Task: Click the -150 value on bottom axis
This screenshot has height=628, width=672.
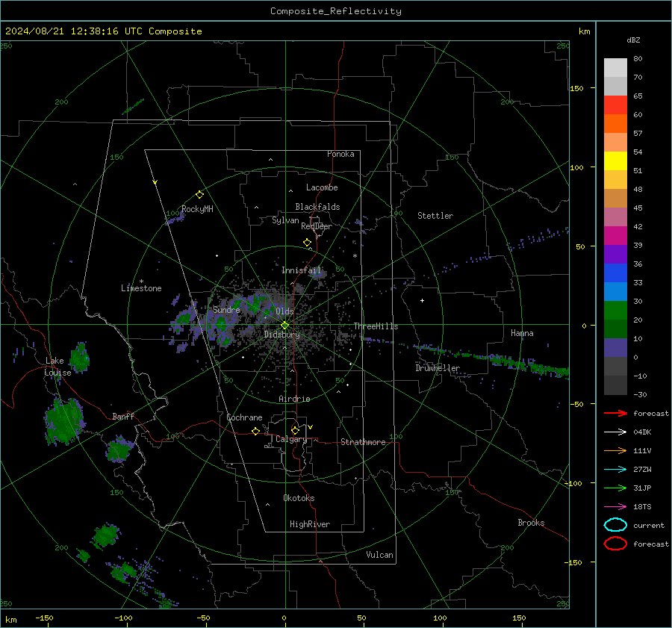Action: [x=44, y=618]
